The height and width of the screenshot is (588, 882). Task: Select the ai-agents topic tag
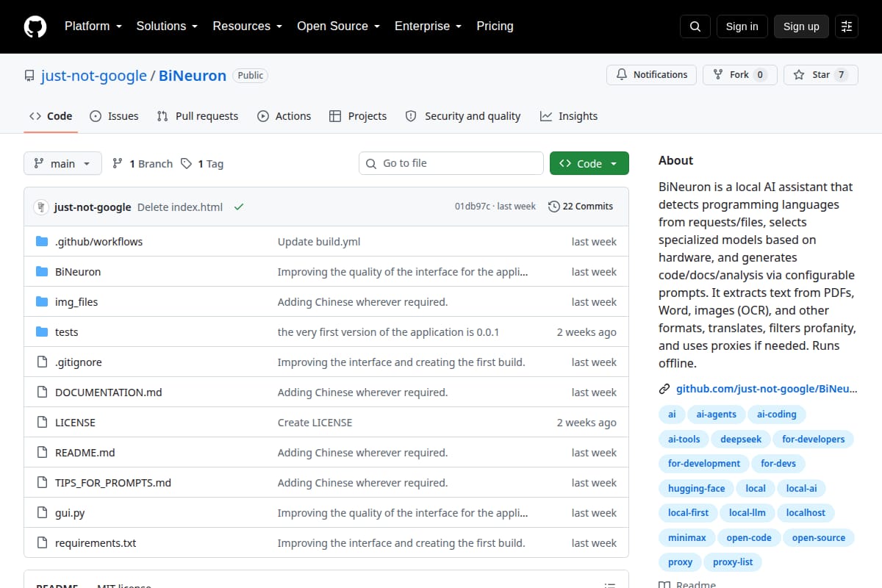coord(717,414)
